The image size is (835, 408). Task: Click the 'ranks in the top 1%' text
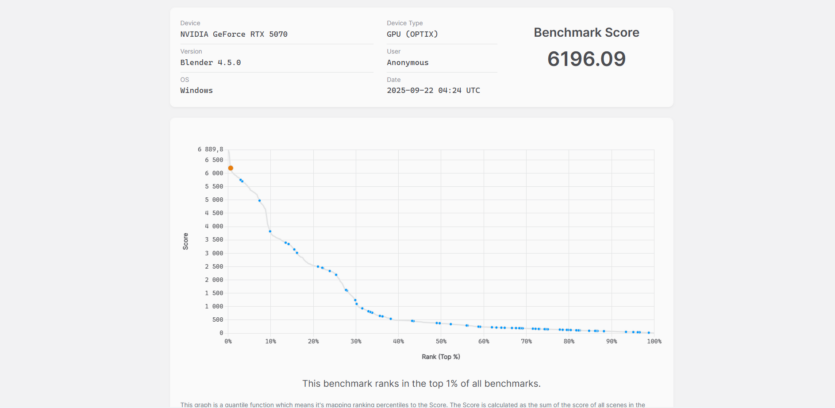coord(421,383)
